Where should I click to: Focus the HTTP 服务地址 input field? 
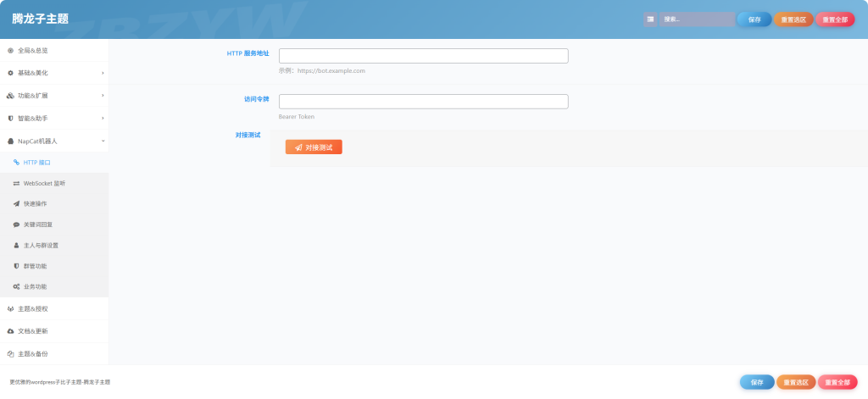(x=423, y=56)
